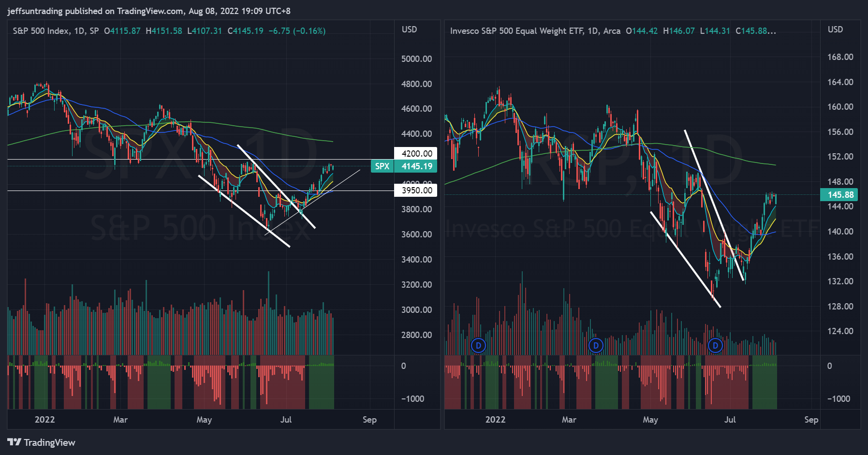The height and width of the screenshot is (455, 868).
Task: Click the 2022 label on the S&P 500 time axis
Action: 45,420
